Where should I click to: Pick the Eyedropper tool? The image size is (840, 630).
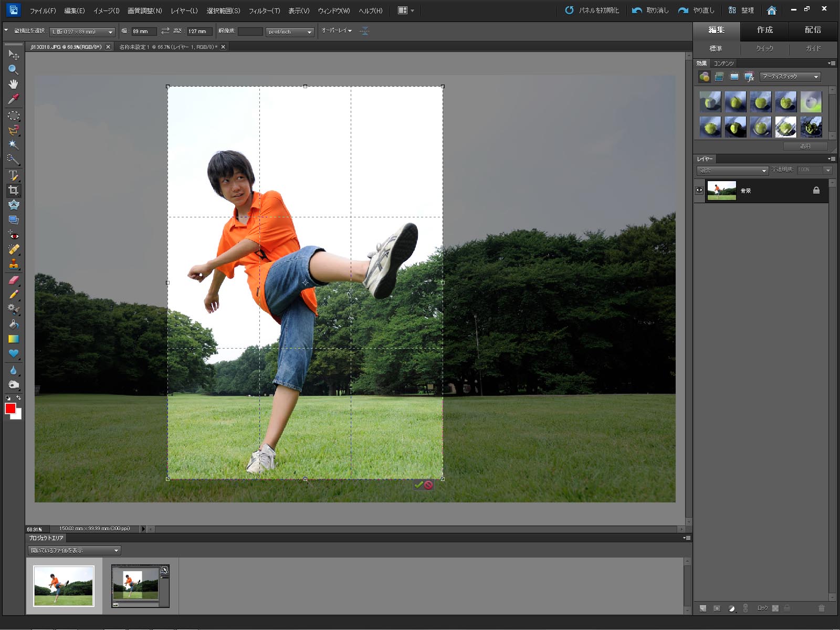point(13,99)
